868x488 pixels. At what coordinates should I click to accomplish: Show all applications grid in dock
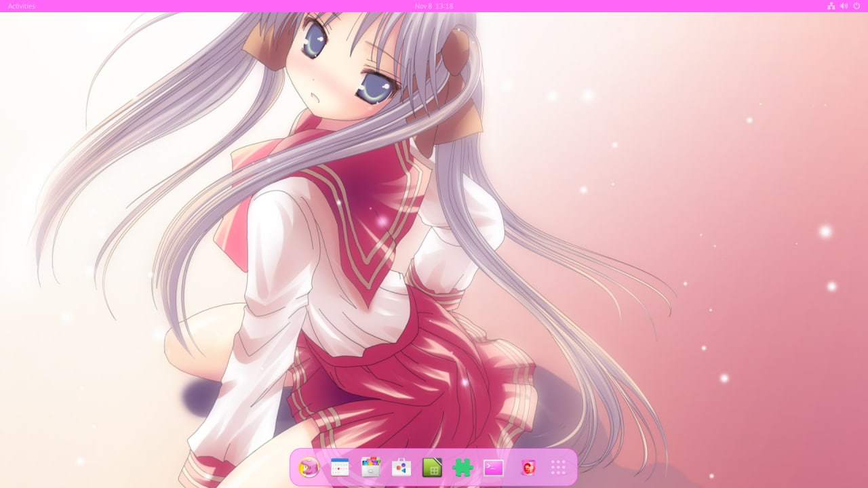(x=558, y=467)
